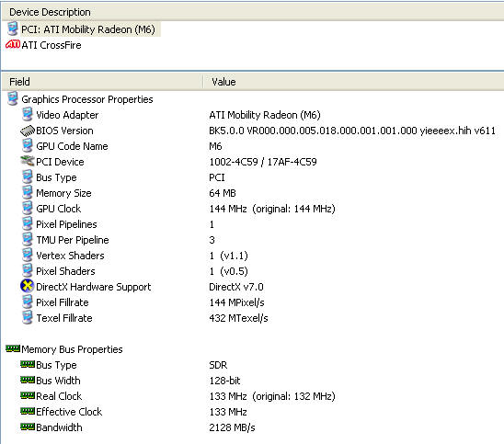Select the Bus Width field label

pos(58,381)
